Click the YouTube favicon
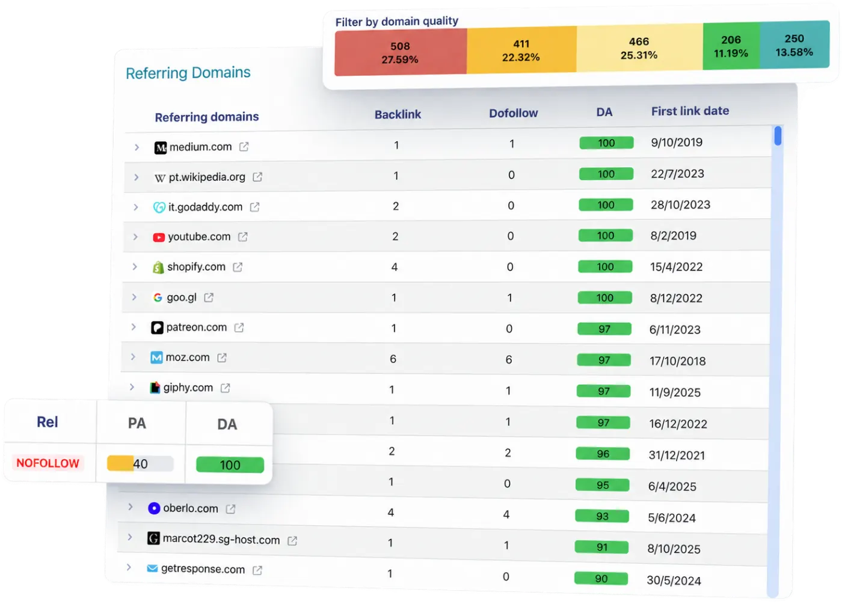This screenshot has height=616, width=842. pyautogui.click(x=158, y=237)
